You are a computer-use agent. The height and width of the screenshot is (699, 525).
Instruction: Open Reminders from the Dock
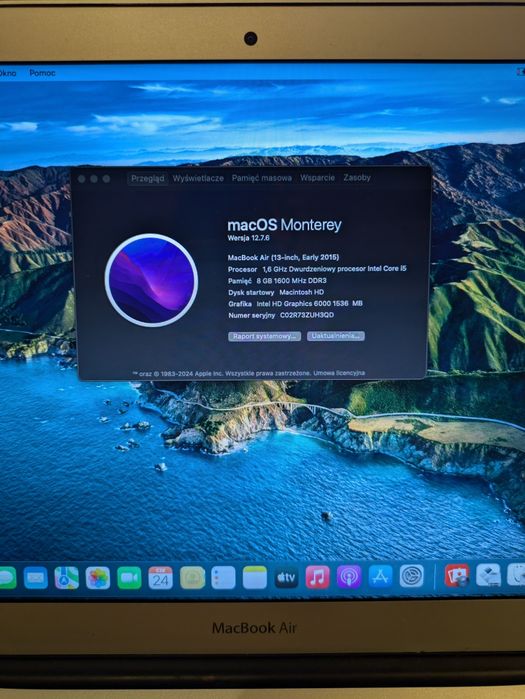[223, 578]
